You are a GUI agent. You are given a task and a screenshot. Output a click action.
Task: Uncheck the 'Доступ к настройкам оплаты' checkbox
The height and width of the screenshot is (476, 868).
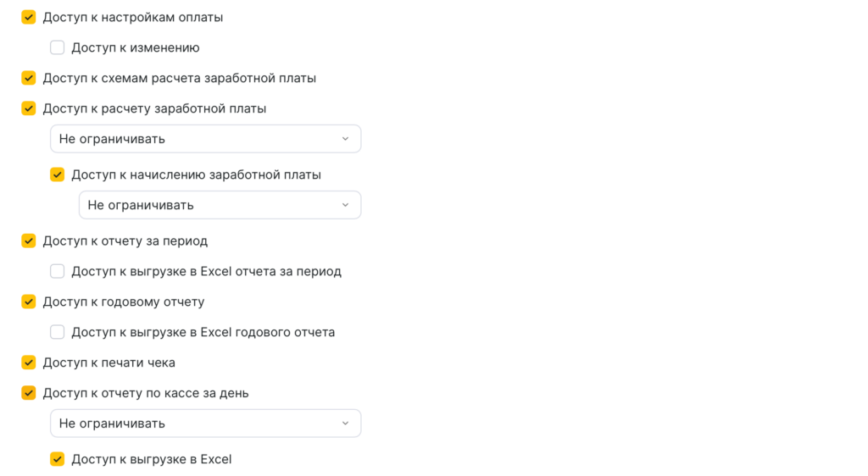29,17
